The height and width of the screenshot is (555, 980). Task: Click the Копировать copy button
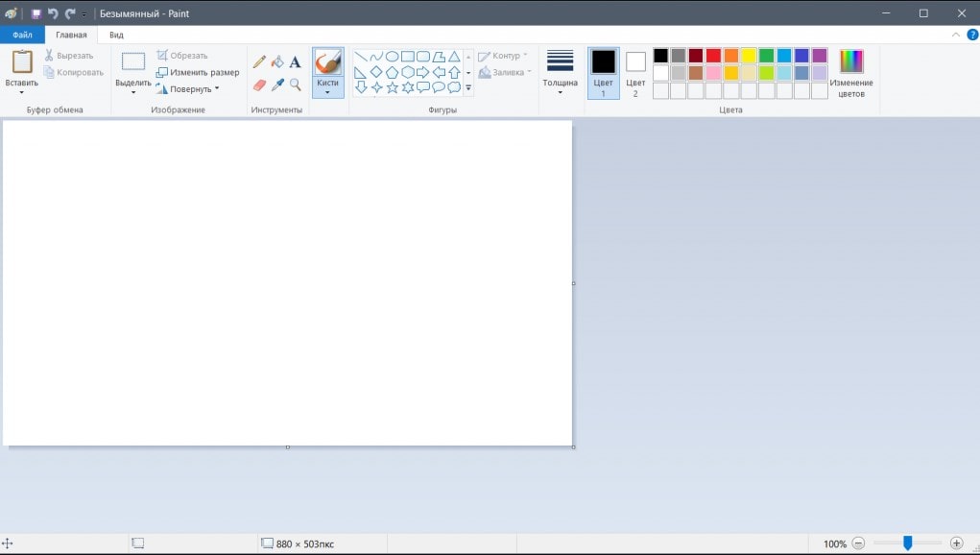(74, 73)
